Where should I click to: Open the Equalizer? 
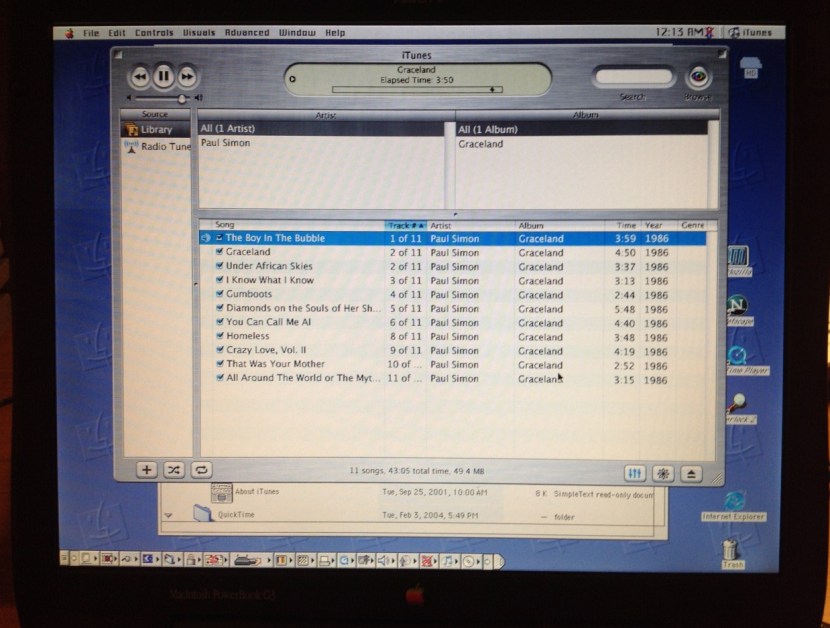click(636, 469)
